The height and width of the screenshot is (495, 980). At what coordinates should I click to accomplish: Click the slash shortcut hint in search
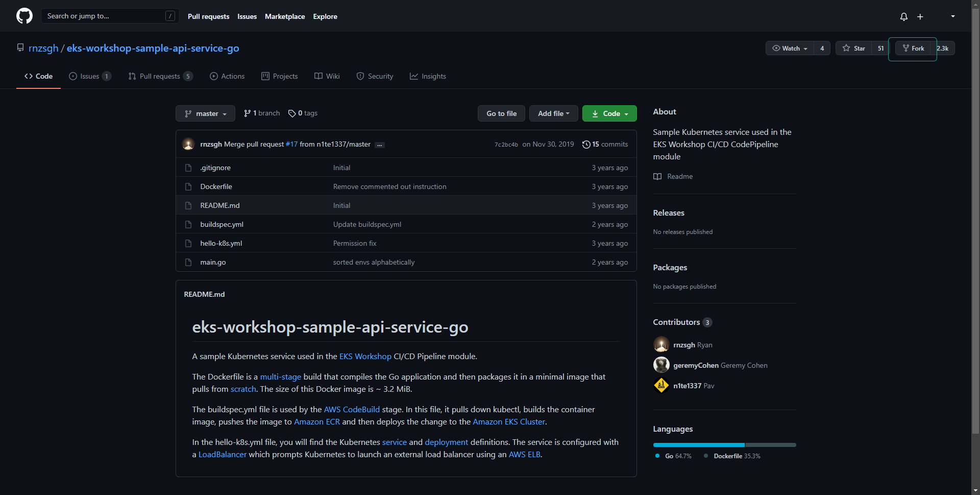[170, 16]
